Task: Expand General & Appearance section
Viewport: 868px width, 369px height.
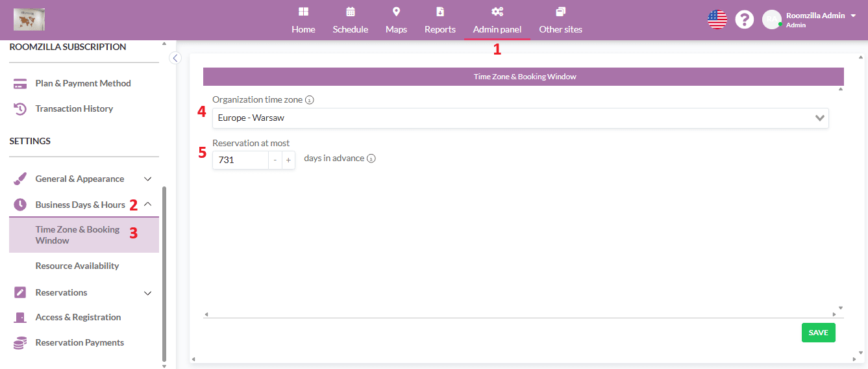Action: pyautogui.click(x=147, y=179)
